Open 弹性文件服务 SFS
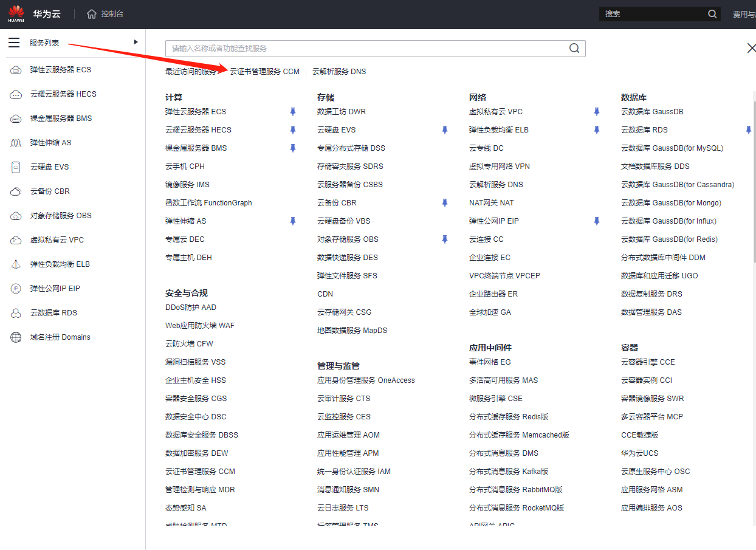The height and width of the screenshot is (550, 756). pos(347,276)
